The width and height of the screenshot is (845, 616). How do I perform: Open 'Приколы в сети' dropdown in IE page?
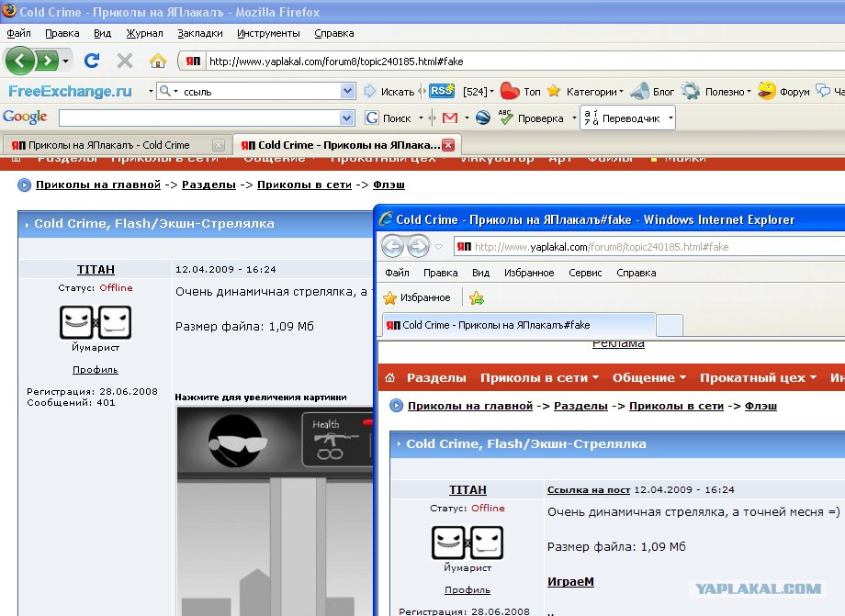coord(539,377)
